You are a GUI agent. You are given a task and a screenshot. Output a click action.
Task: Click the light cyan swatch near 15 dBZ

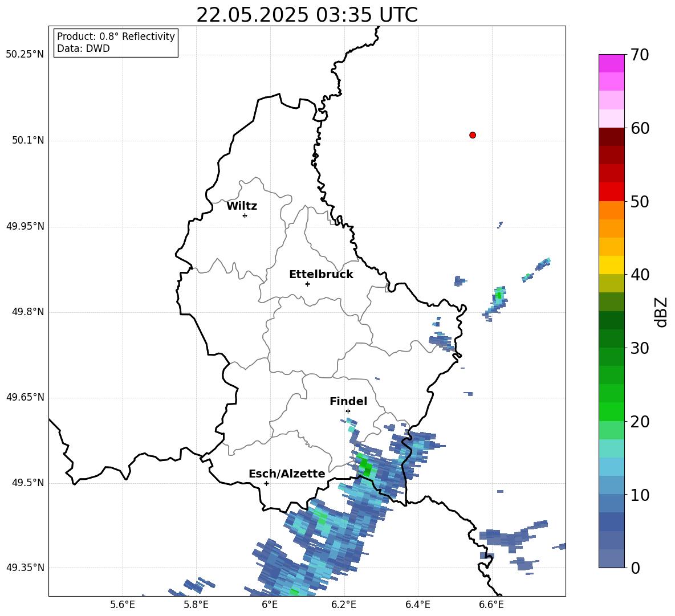point(612,448)
